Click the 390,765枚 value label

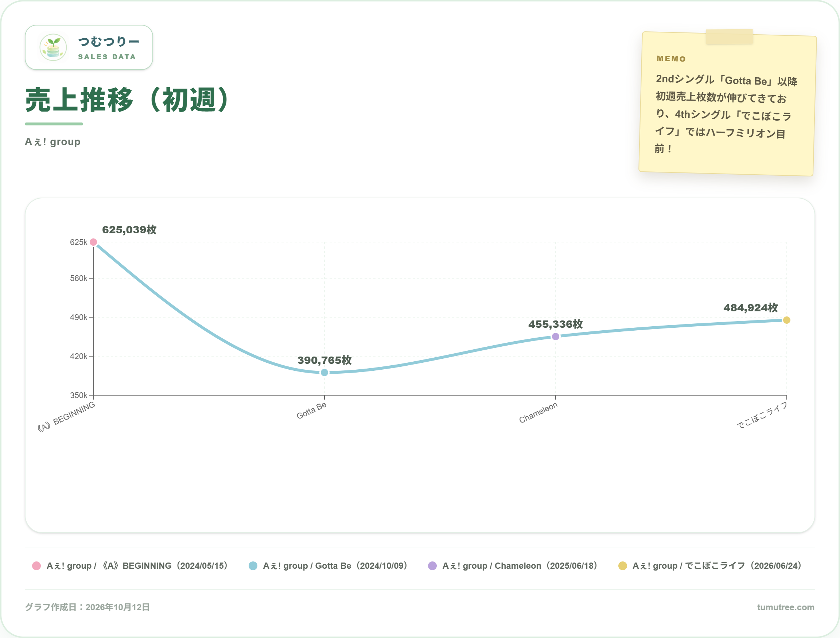pos(324,360)
